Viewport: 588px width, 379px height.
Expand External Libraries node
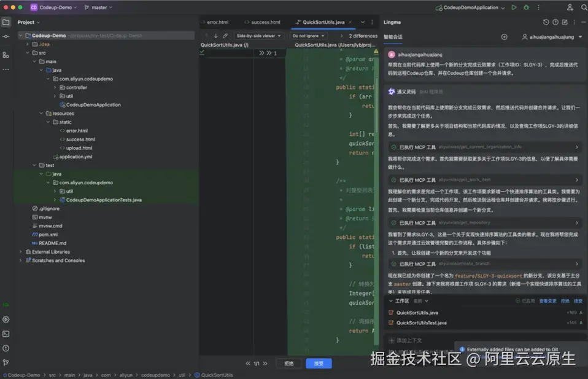pyautogui.click(x=21, y=252)
